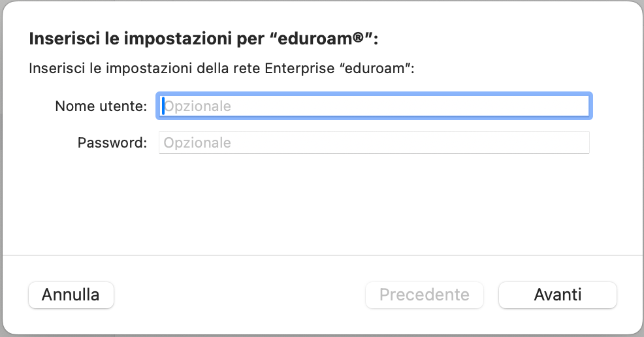This screenshot has height=337, width=644.
Task: Click the horizontal separator above the buttons
Action: coord(322,255)
